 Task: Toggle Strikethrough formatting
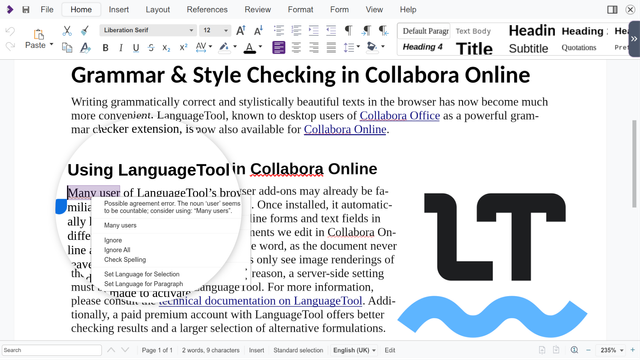pos(151,48)
